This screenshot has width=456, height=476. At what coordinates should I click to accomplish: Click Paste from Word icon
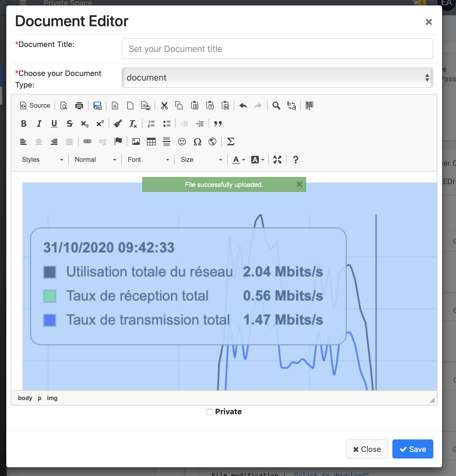(225, 105)
